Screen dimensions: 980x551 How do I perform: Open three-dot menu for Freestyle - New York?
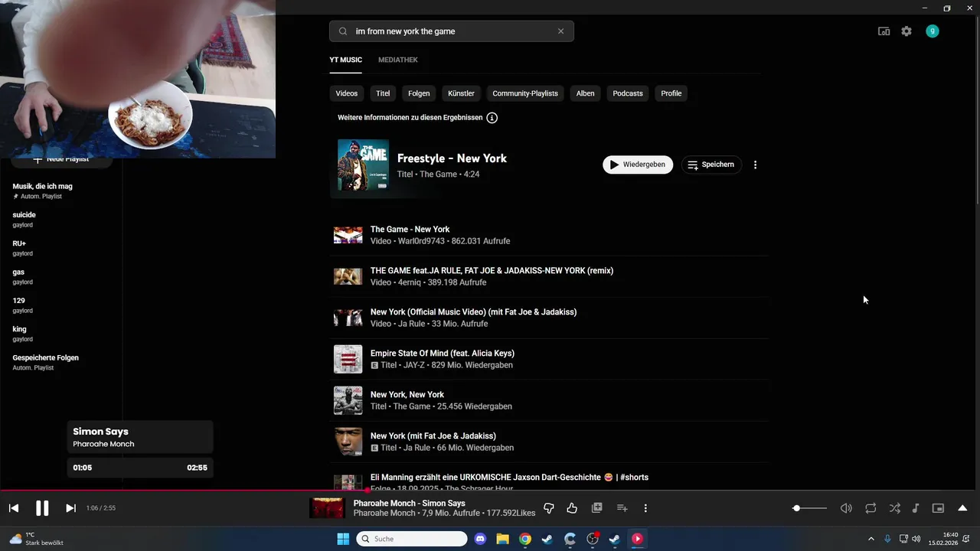click(755, 165)
